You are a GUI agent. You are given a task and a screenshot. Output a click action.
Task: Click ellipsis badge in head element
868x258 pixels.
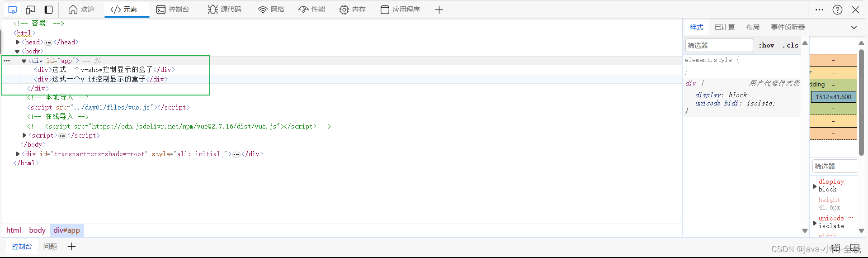coord(48,43)
